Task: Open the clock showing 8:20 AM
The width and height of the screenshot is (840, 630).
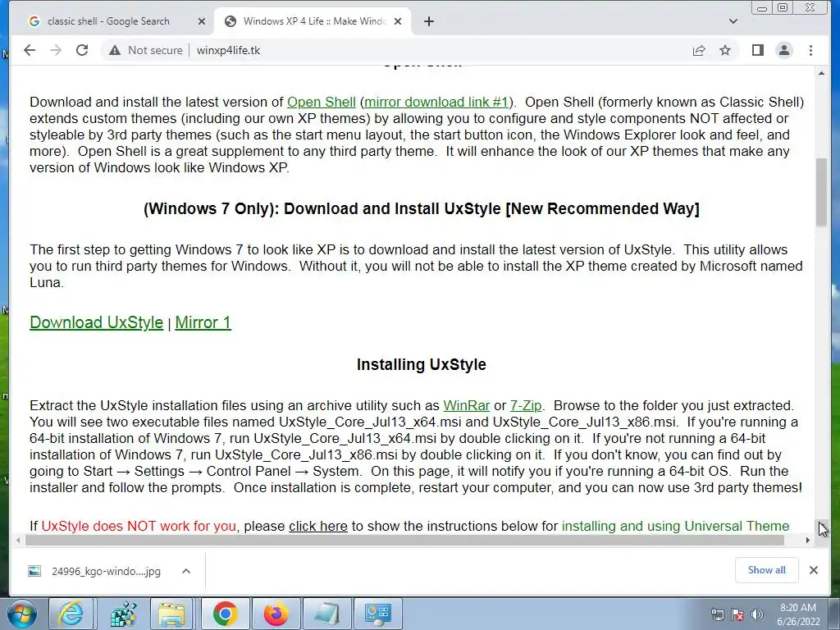Action: pyautogui.click(x=798, y=614)
